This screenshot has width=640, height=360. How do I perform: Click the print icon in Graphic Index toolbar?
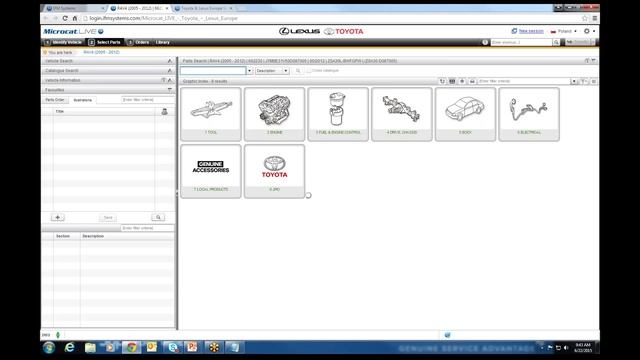[472, 81]
